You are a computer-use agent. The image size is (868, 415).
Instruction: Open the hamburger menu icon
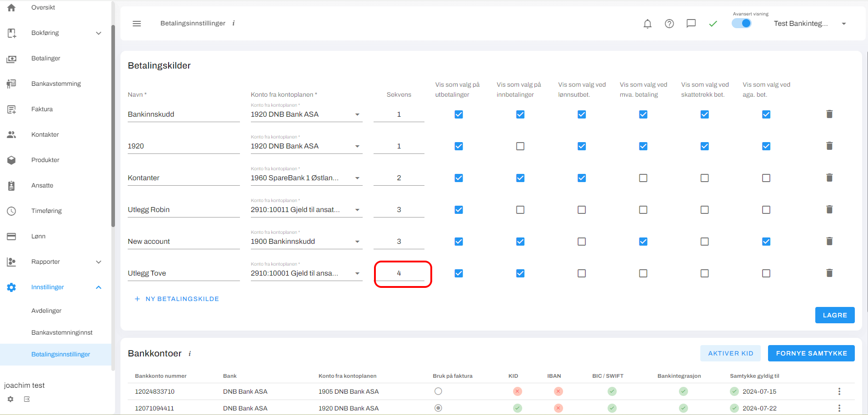coord(137,24)
